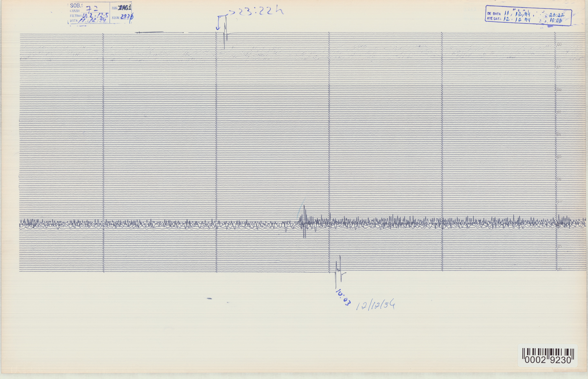Click the faint "06" hour label on the right margin
588x379 pixels.
pyautogui.click(x=559, y=179)
